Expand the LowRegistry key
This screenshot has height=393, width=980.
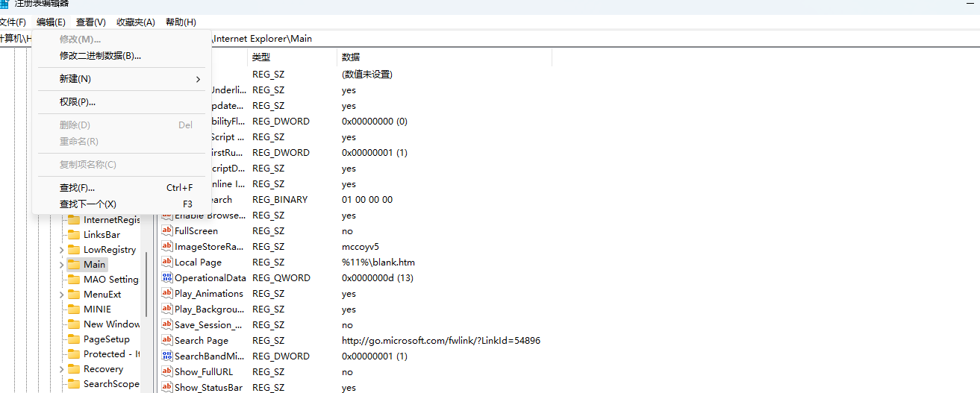[61, 250]
